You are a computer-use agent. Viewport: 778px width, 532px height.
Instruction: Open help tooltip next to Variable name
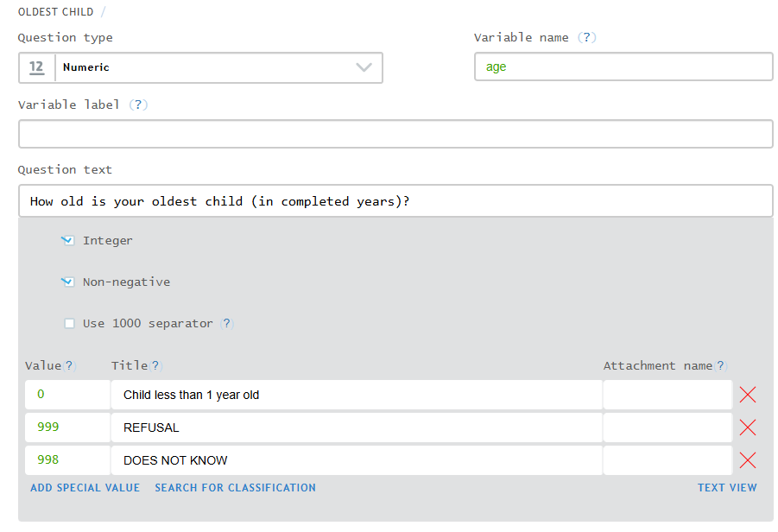(587, 37)
